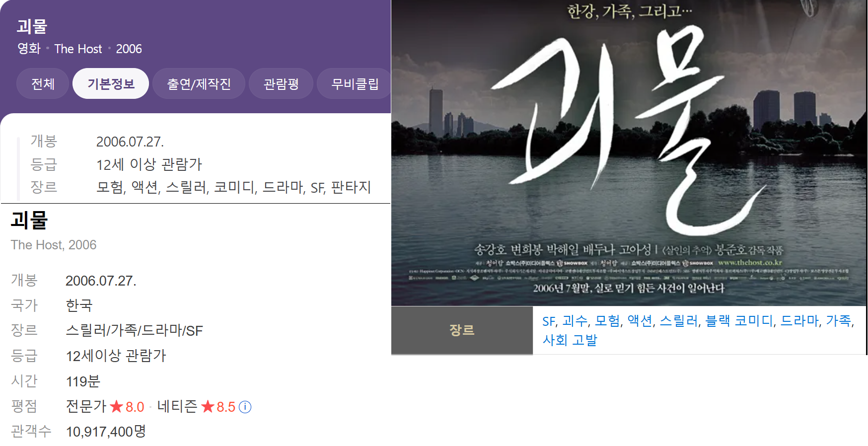Click the red star beside 전문가 rating
868x446 pixels.
click(117, 406)
